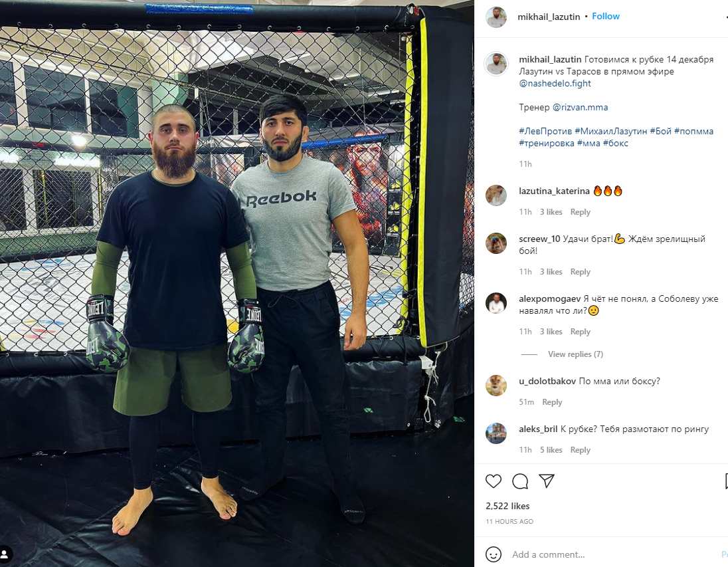Open lazutina_katerina's avatar

point(496,195)
